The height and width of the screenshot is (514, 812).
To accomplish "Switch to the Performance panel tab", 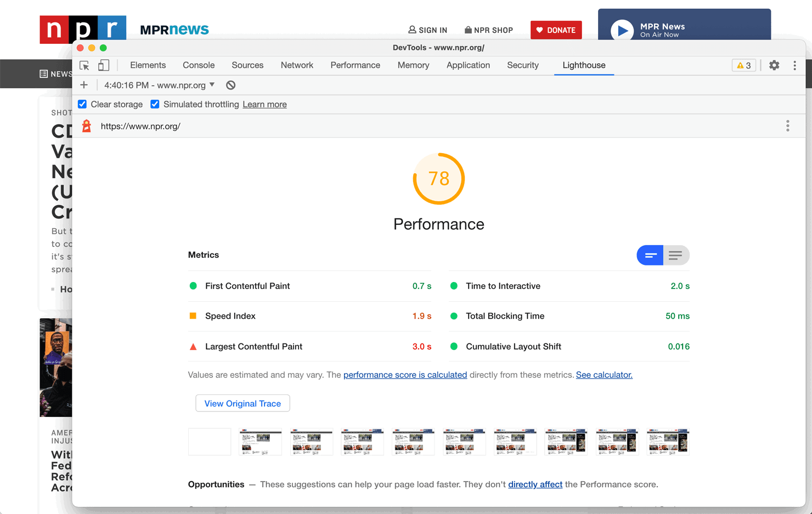I will (355, 65).
